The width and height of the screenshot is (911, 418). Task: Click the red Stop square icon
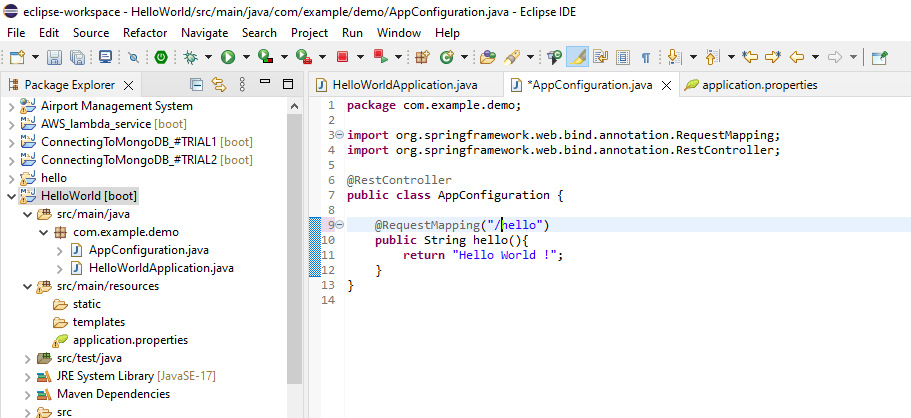click(x=342, y=57)
